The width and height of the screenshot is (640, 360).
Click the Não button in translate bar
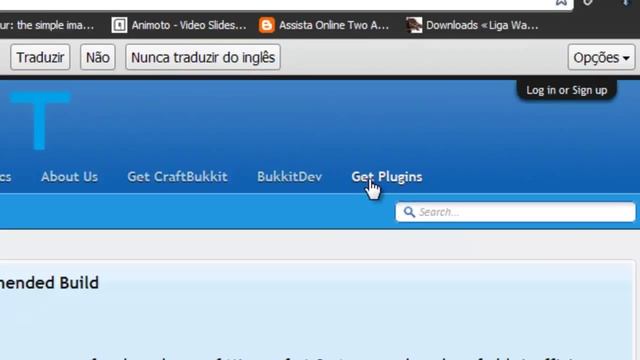pos(98,58)
